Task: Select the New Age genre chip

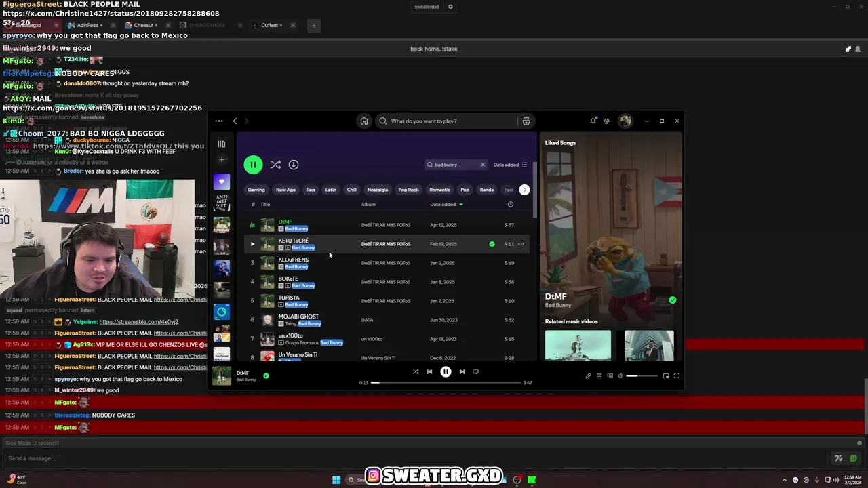Action: (x=285, y=190)
